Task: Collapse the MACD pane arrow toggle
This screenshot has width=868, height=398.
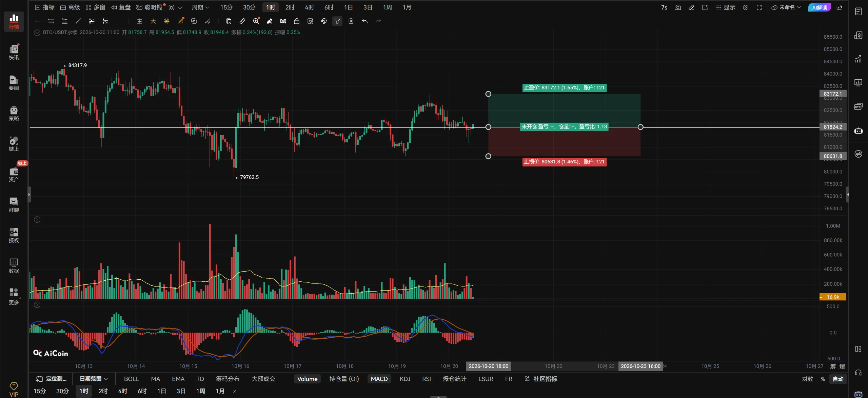Action: 37,305
